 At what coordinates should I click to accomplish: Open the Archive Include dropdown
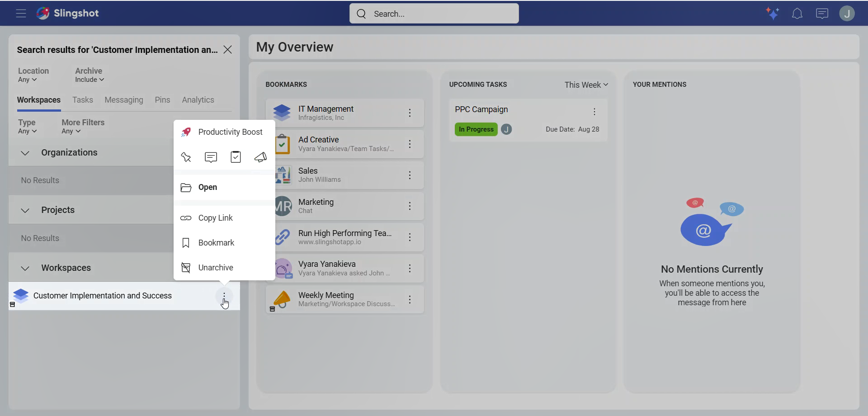tap(90, 80)
